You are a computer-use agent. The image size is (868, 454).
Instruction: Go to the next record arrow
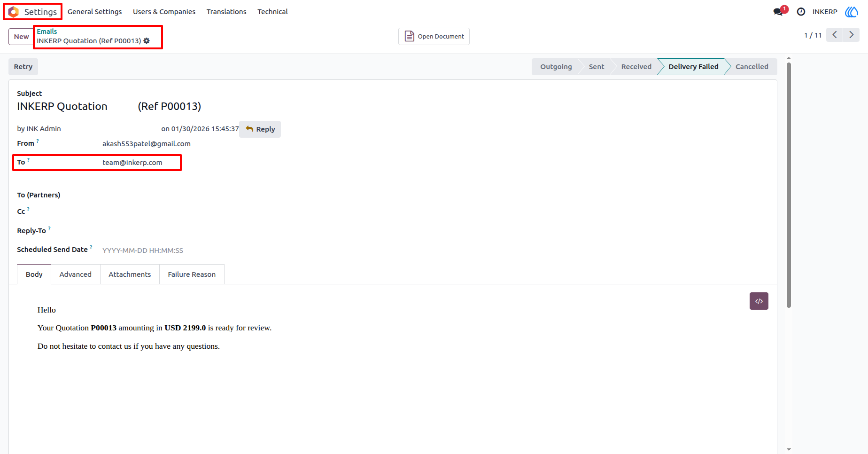tap(851, 35)
